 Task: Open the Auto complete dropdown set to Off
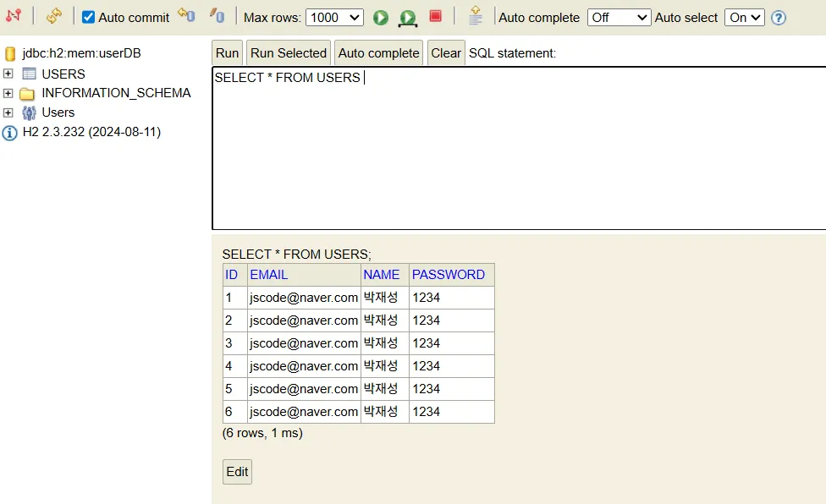619,18
